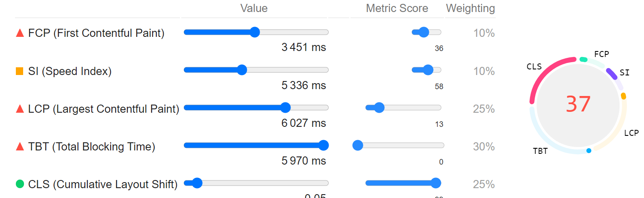Viewport: 644px width, 198px height.
Task: Click the CLS value slider handle
Action: 197,183
